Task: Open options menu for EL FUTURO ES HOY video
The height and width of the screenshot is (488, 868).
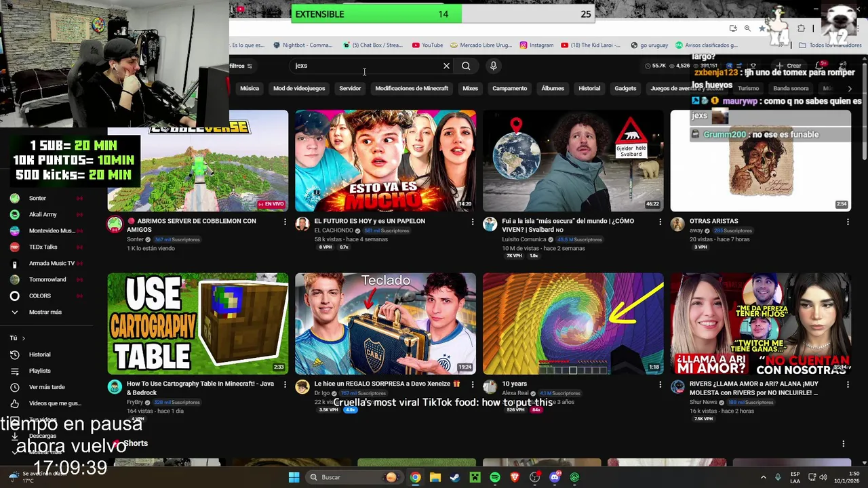Action: pos(473,222)
